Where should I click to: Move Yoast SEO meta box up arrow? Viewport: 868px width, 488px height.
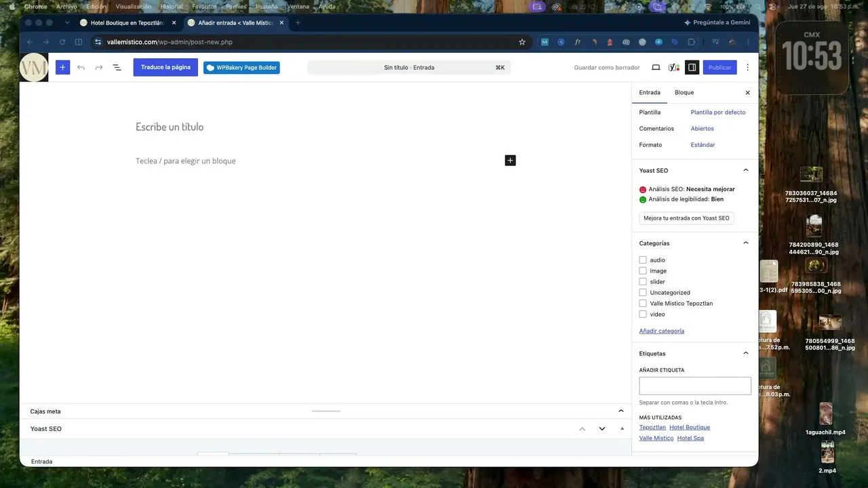pyautogui.click(x=582, y=429)
